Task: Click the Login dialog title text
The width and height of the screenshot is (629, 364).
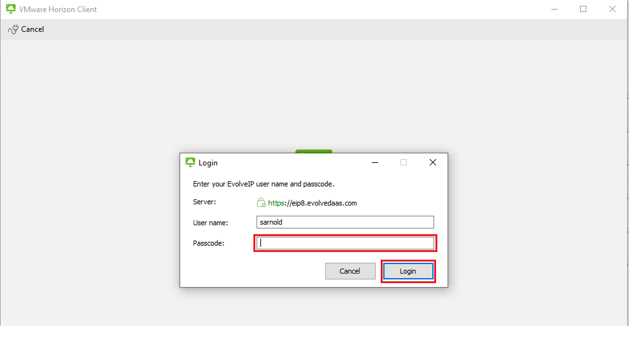Action: click(x=208, y=163)
